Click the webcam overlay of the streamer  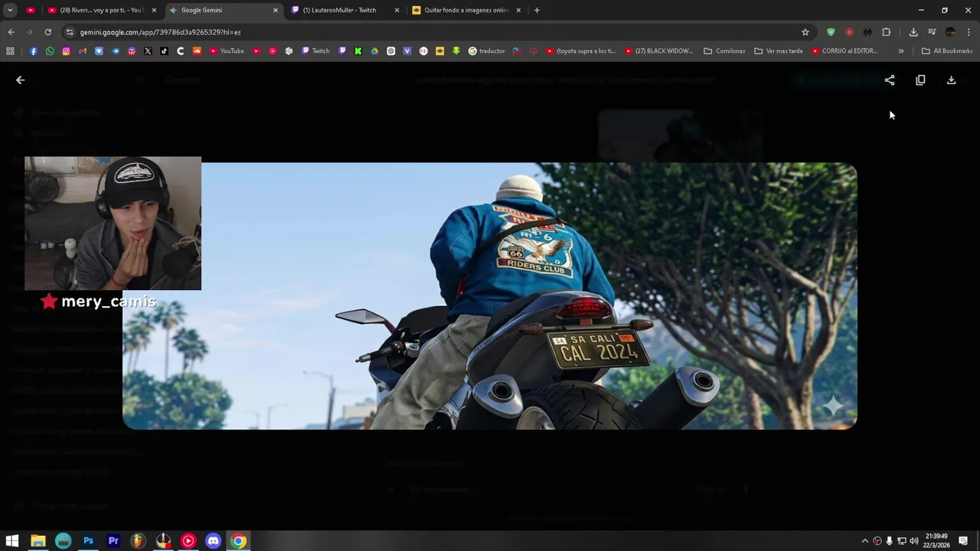tap(113, 223)
